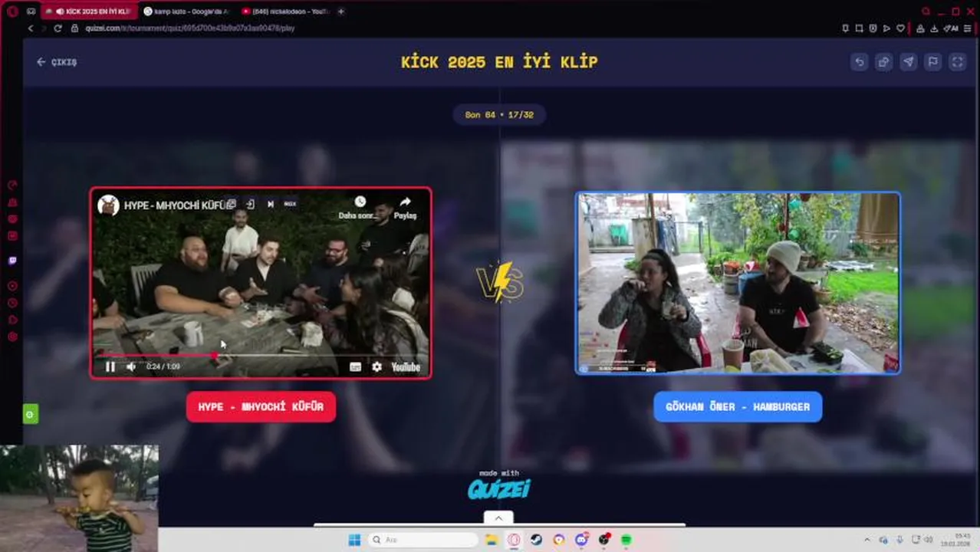980x552 pixels.
Task: Click the Windows taskbar search box
Action: pos(423,540)
